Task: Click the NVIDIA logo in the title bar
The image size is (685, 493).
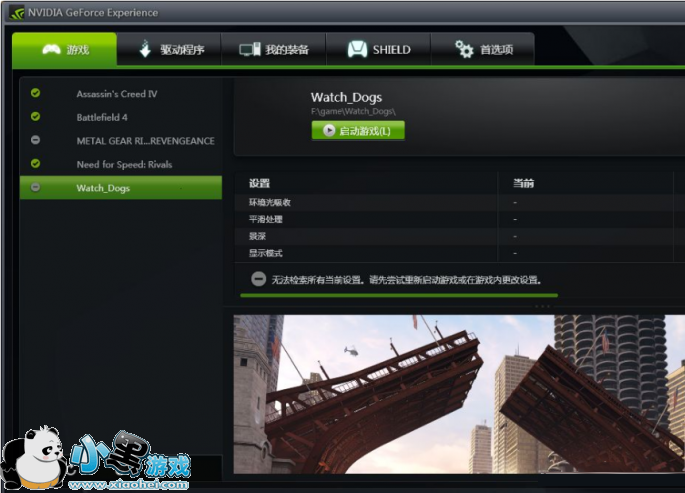Action: pyautogui.click(x=17, y=12)
